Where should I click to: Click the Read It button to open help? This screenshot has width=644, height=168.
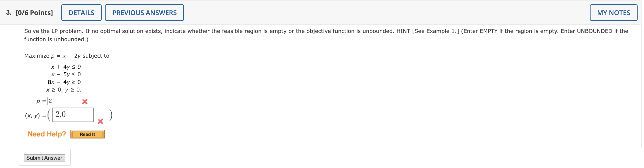pyautogui.click(x=87, y=134)
